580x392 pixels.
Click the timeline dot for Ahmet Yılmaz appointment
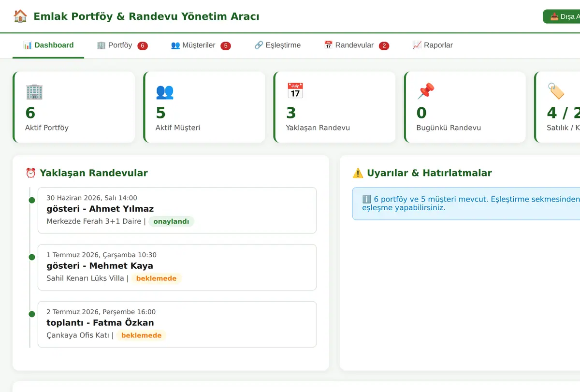[32, 200]
